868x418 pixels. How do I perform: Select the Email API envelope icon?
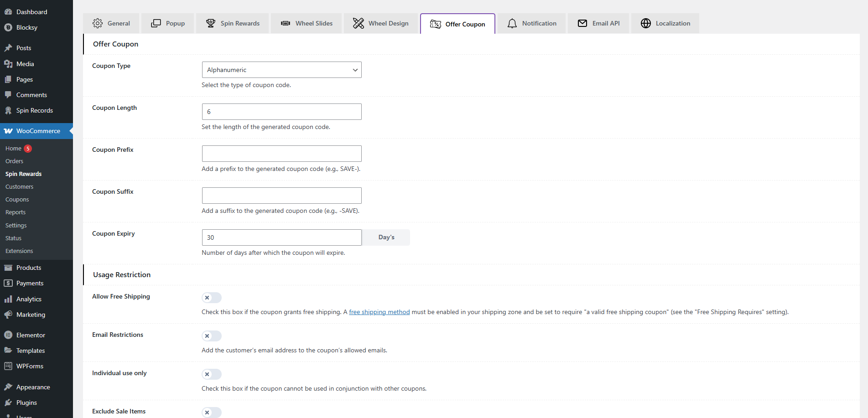(582, 23)
